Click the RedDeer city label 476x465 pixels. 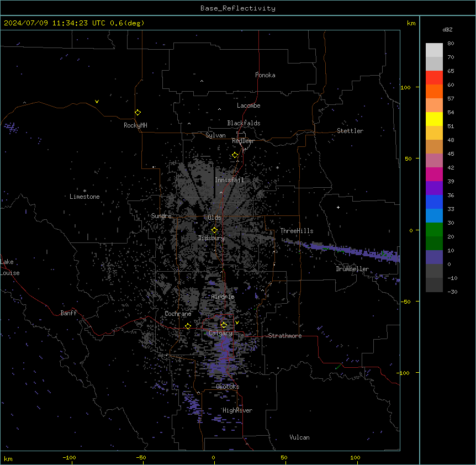click(x=243, y=141)
